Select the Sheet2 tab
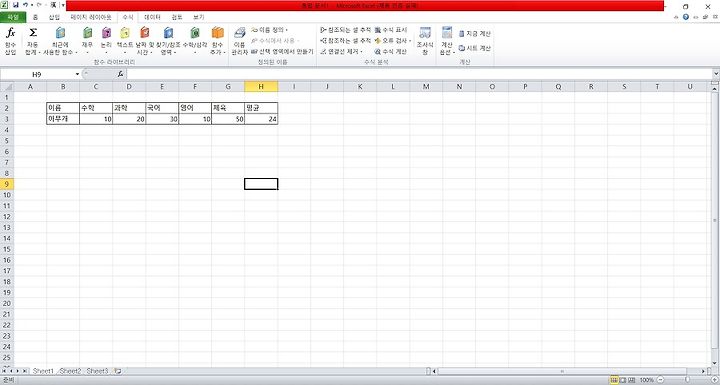Viewport: 720px width, 385px height. [70, 371]
